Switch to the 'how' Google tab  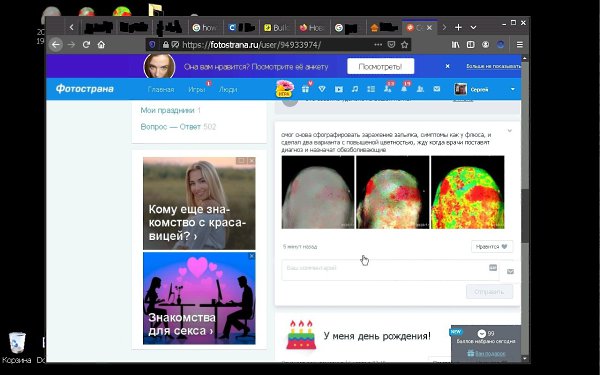tap(205, 28)
